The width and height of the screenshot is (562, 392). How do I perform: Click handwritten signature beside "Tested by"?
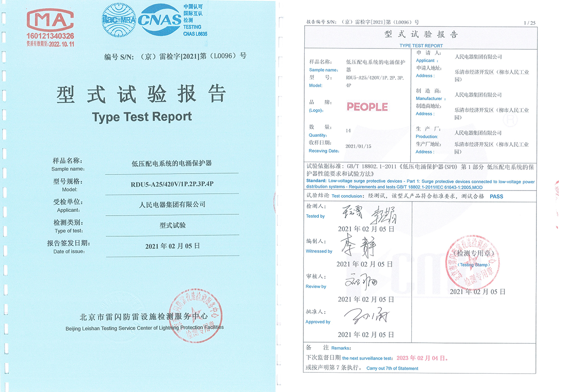pos(369,214)
